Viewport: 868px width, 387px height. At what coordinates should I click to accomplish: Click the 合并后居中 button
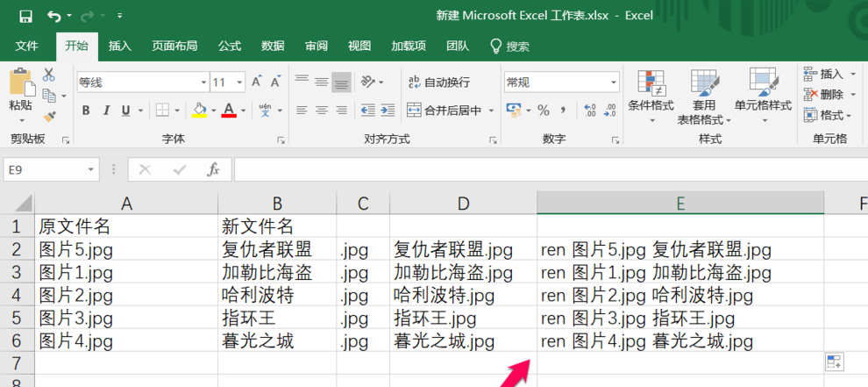(x=445, y=111)
